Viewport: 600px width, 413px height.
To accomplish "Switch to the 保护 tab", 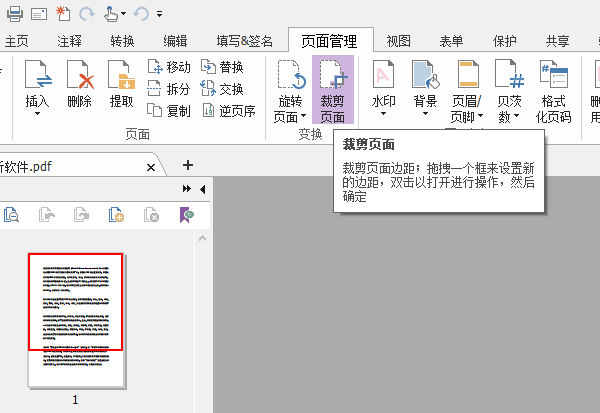I will click(504, 41).
